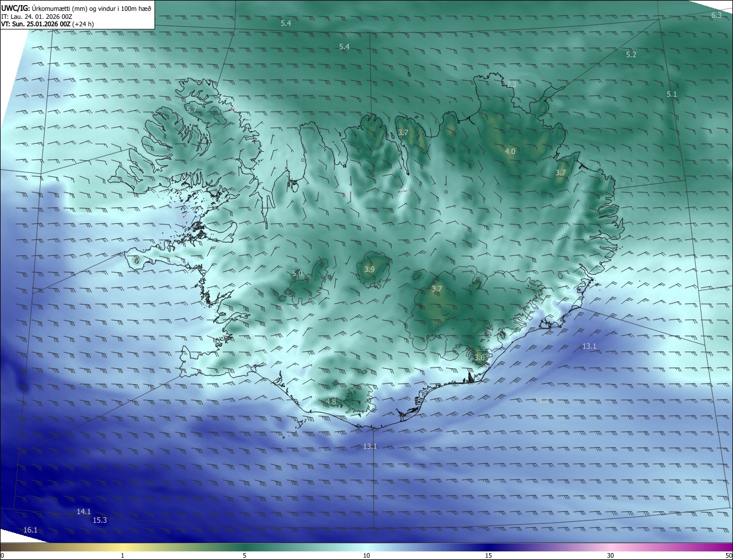The image size is (733, 560).
Task: Click the 7.3 precipitation value on the map
Action: [x=511, y=84]
